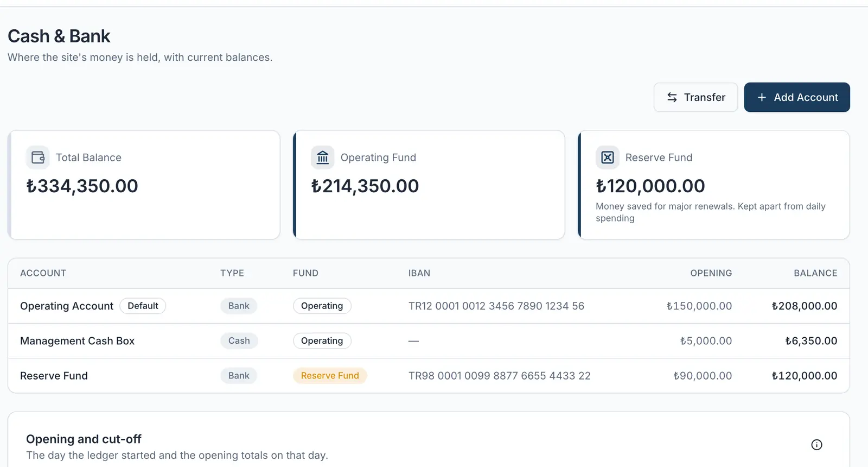Viewport: 868px width, 467px height.
Task: Click the orange Reserve Fund tag
Action: coord(330,375)
